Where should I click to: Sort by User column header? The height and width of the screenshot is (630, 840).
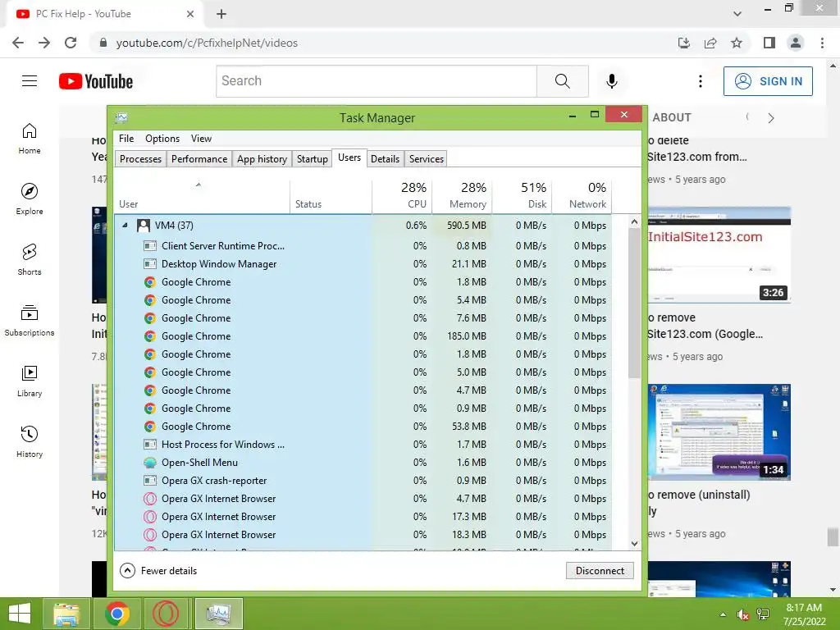(x=202, y=196)
